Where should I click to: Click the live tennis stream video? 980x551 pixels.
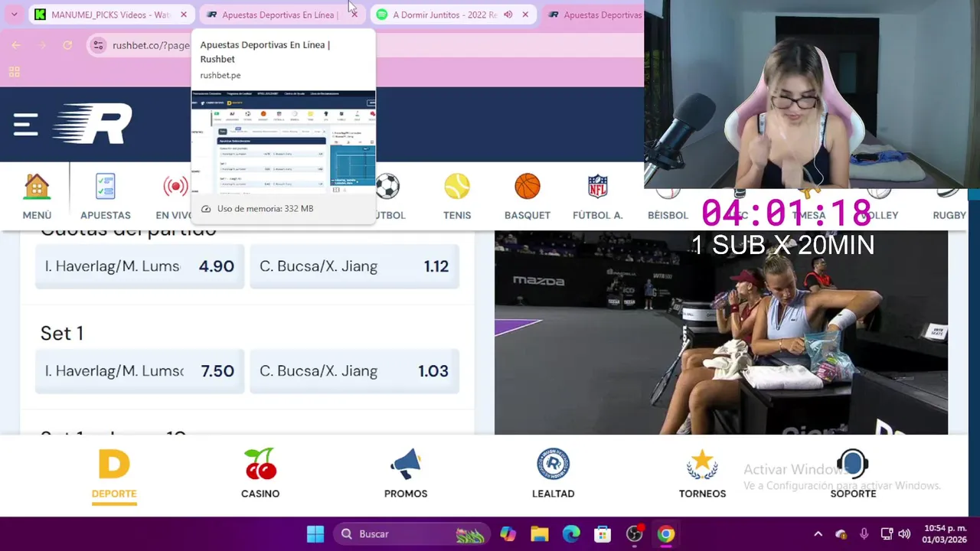click(721, 333)
